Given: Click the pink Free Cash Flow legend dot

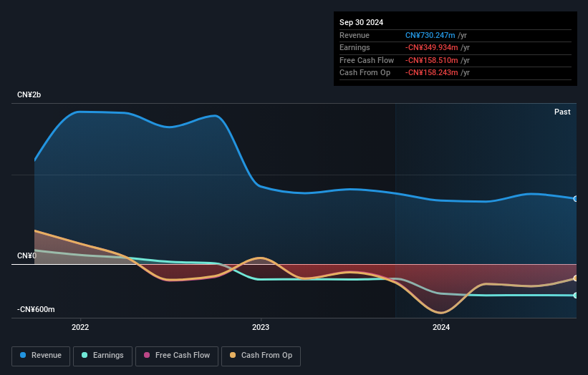Looking at the screenshot, I should point(147,355).
